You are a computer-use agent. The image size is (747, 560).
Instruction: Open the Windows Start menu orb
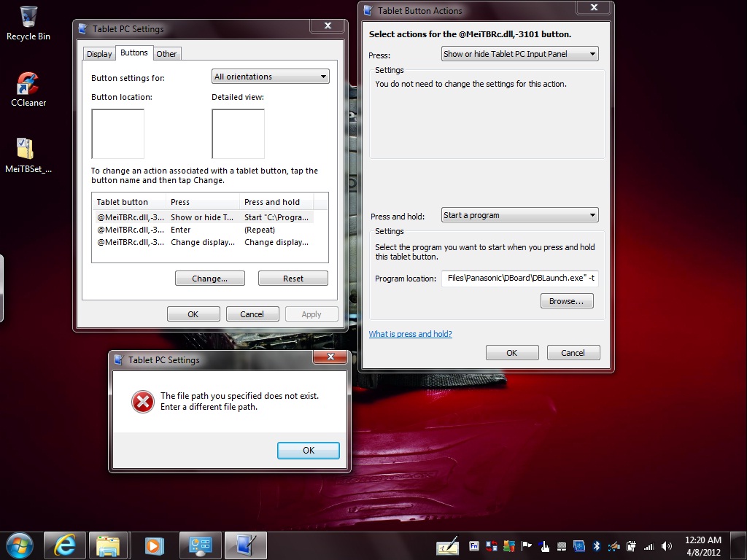(19, 545)
